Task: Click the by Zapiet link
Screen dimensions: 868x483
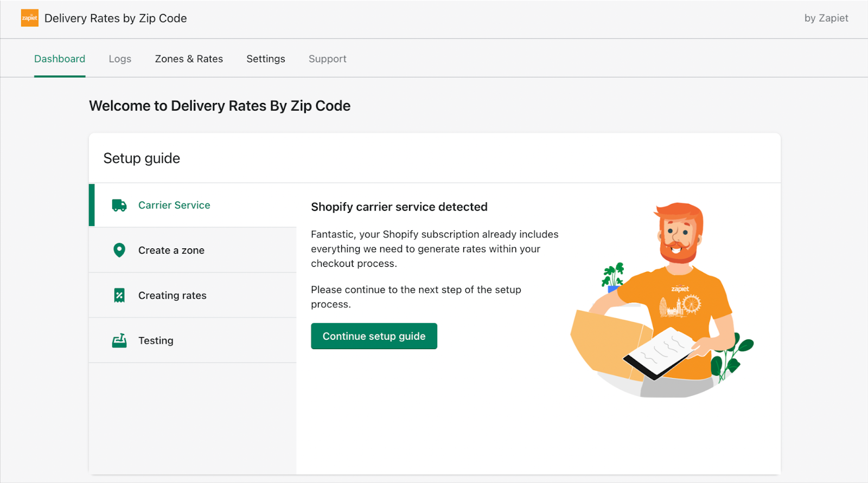Action: (826, 18)
